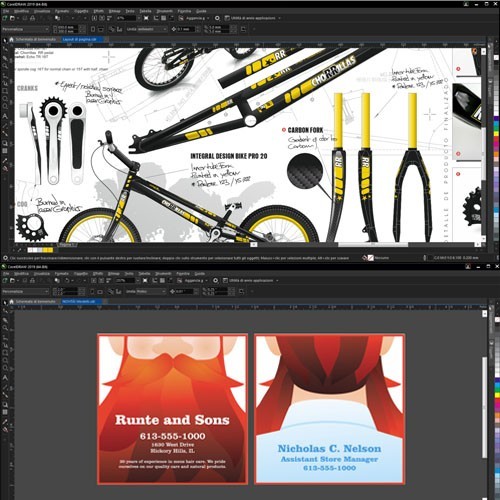The width and height of the screenshot is (500, 500).
Task: Click the Save icon in upper window toolbar
Action: [25, 18]
